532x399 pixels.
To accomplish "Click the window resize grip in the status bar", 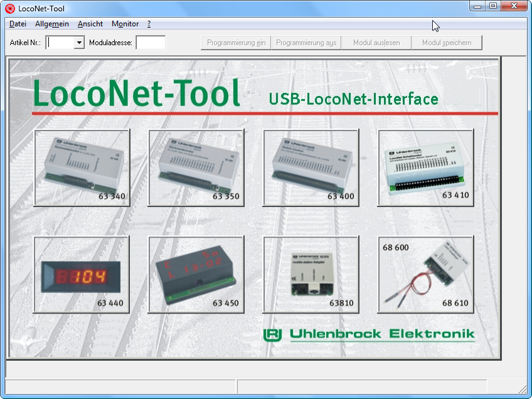I will 523,389.
